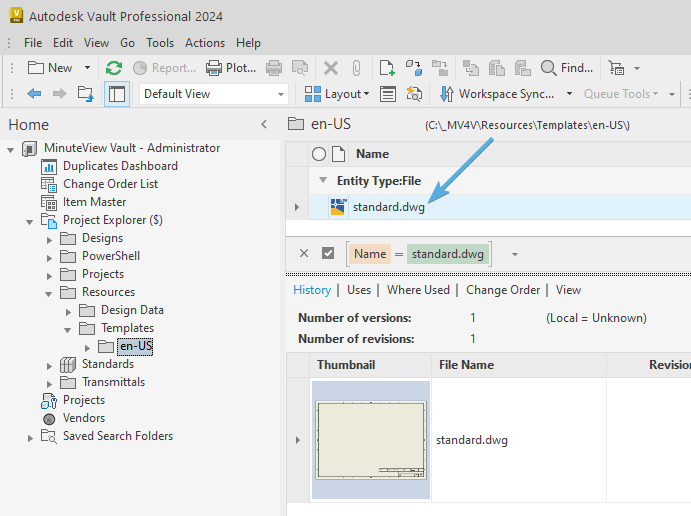This screenshot has height=516, width=691.
Task: Click the Undo Check Out folder icon
Action: click(440, 68)
